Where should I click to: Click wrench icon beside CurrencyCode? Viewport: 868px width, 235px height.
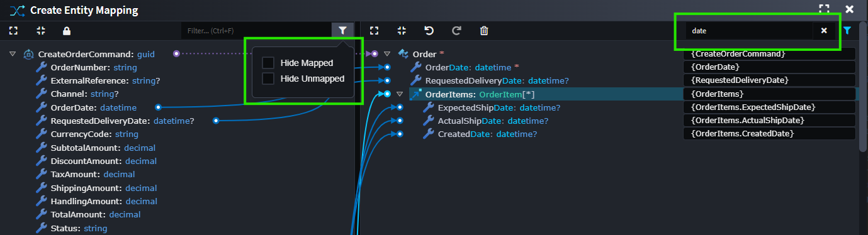[x=42, y=134]
